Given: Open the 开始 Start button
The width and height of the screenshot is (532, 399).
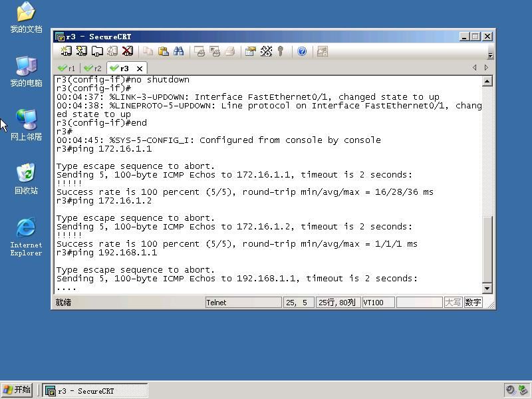Looking at the screenshot, I should coord(17,390).
